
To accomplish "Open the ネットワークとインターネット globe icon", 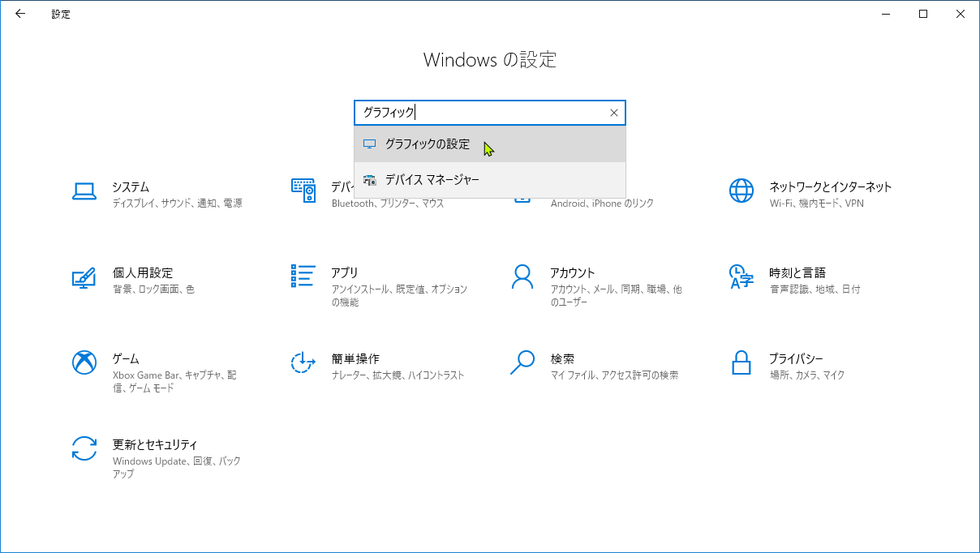I will tap(741, 191).
